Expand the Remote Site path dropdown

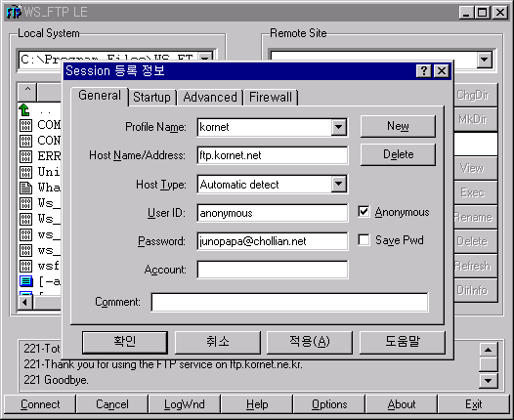[x=484, y=60]
